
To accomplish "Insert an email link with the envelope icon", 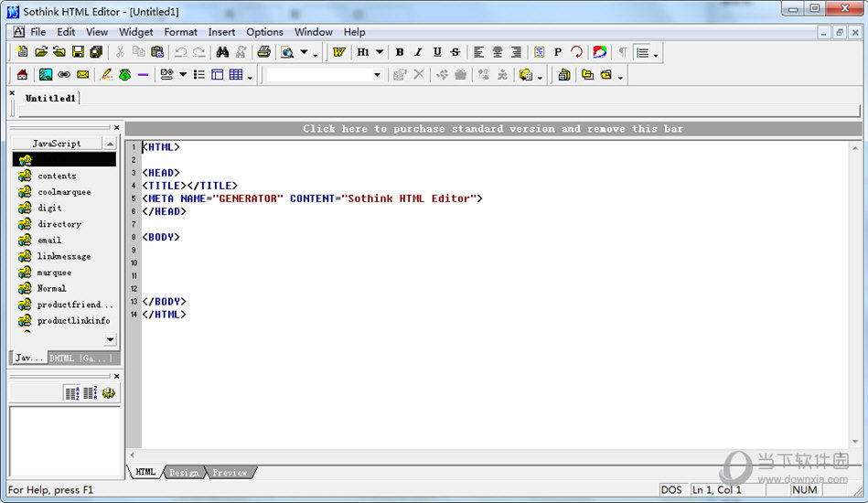I will tap(82, 75).
